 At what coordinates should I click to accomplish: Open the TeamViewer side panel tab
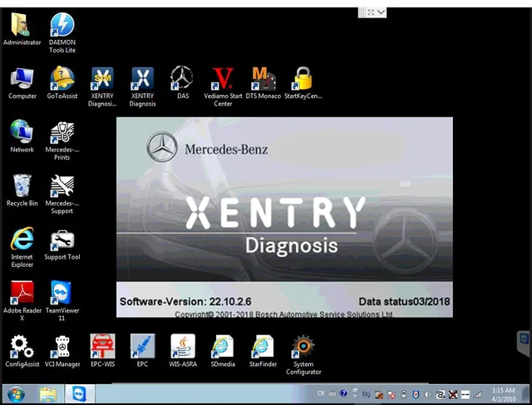524,343
